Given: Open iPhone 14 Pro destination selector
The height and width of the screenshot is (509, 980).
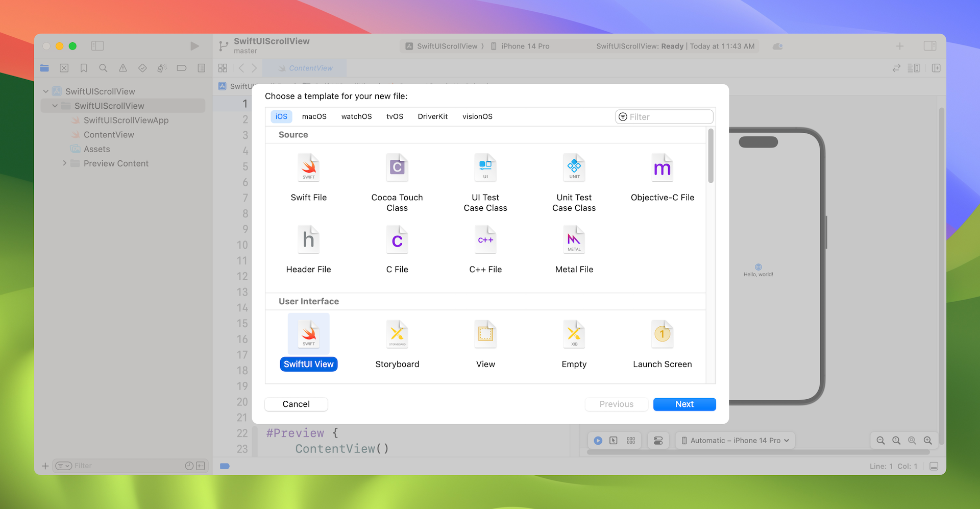Looking at the screenshot, I should [x=520, y=46].
